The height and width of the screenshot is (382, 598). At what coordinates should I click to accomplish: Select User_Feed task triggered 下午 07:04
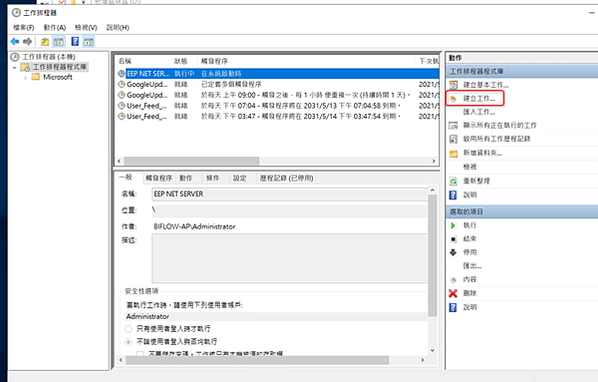pyautogui.click(x=278, y=106)
